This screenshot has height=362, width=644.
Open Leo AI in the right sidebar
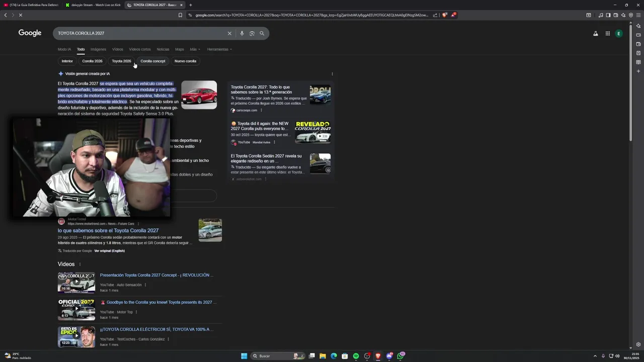(638, 26)
